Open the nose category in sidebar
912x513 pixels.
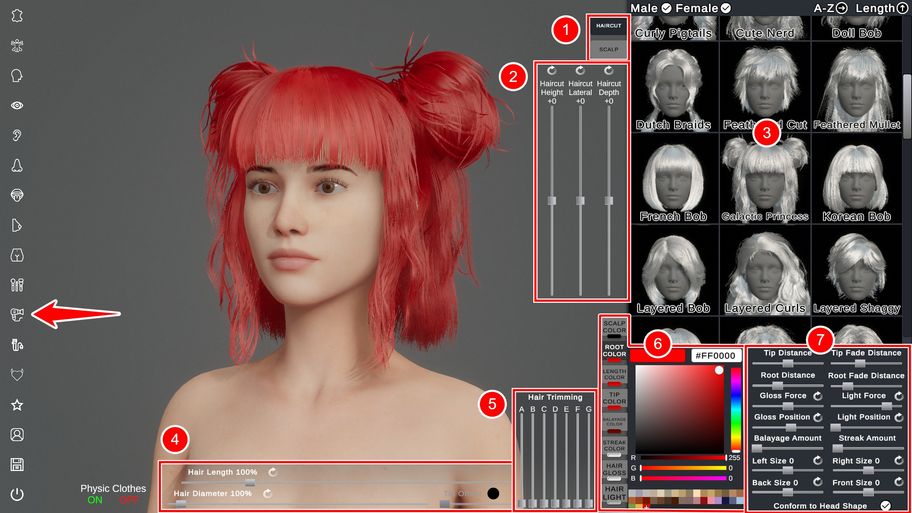17,165
